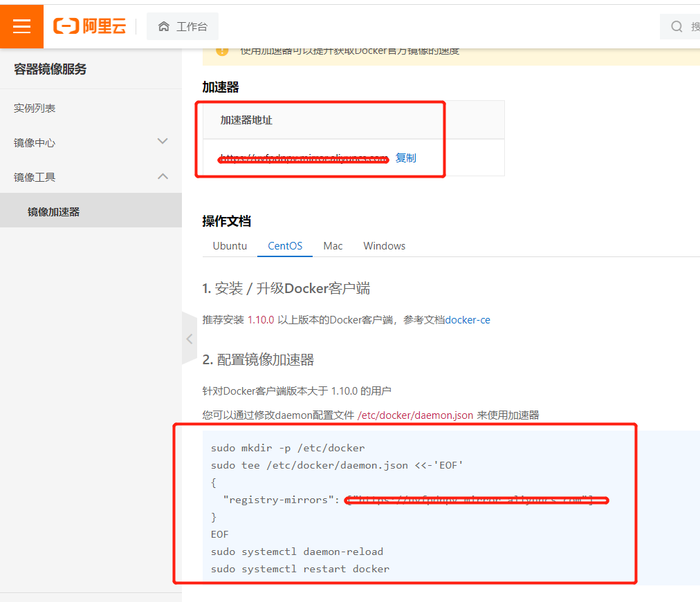Click the 加速器地址 column header
Image resolution: width=700 pixels, height=602 pixels.
[246, 120]
